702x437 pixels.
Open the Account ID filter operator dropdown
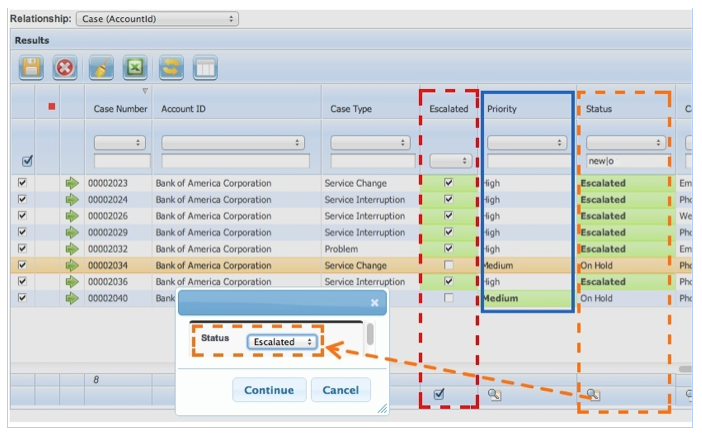pos(233,143)
